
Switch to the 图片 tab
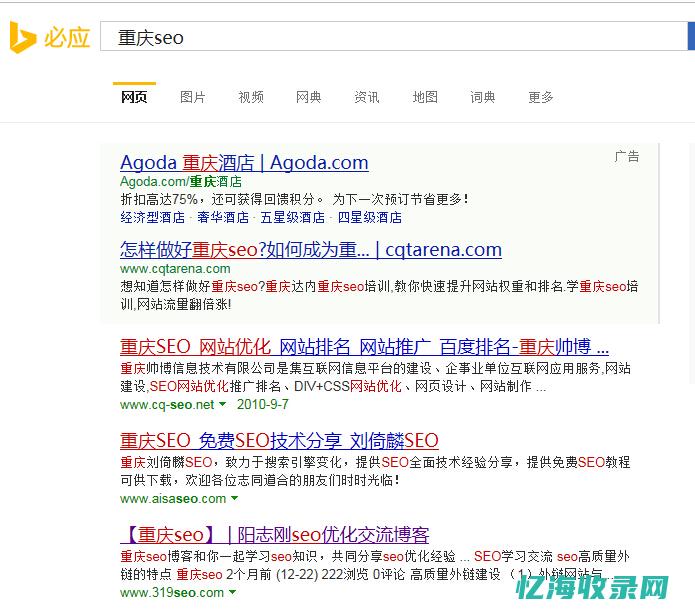pyautogui.click(x=192, y=97)
